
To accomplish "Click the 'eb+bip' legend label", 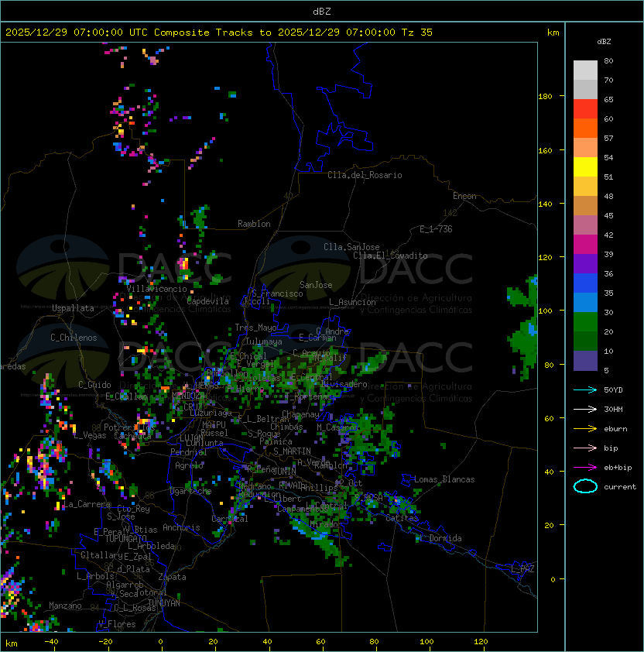I will 618,468.
